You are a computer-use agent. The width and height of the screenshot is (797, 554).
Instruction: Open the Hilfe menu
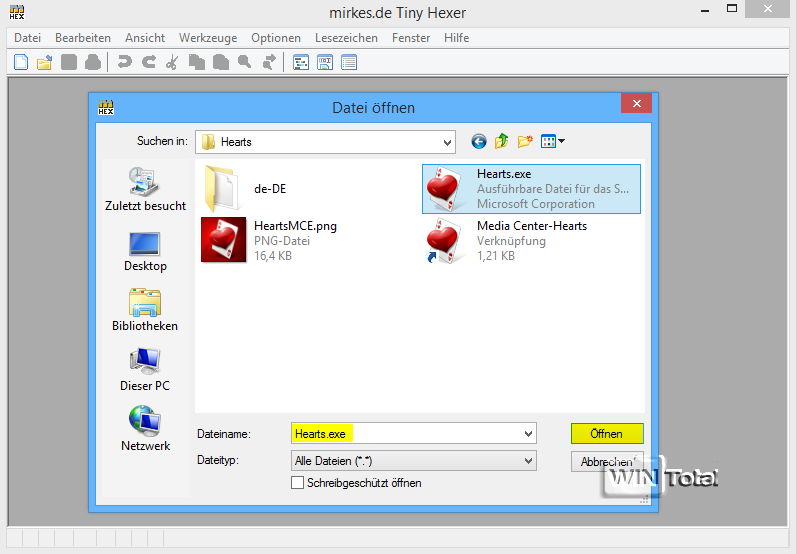click(x=456, y=38)
